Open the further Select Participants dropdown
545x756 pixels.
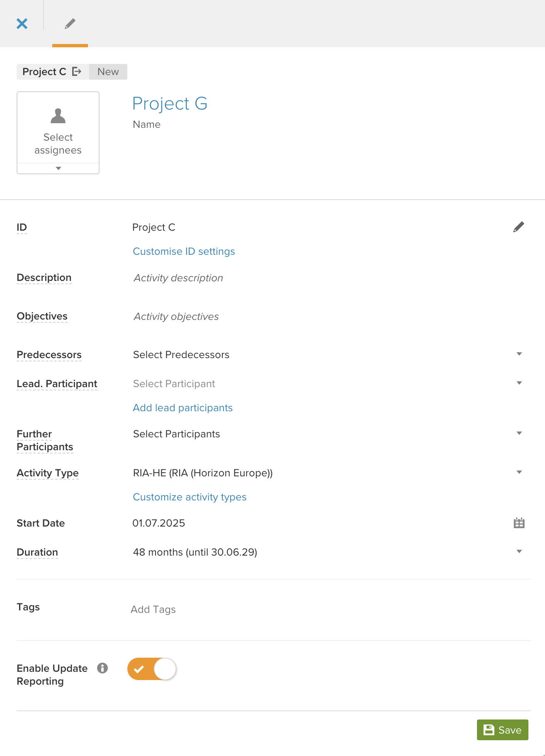pos(328,434)
